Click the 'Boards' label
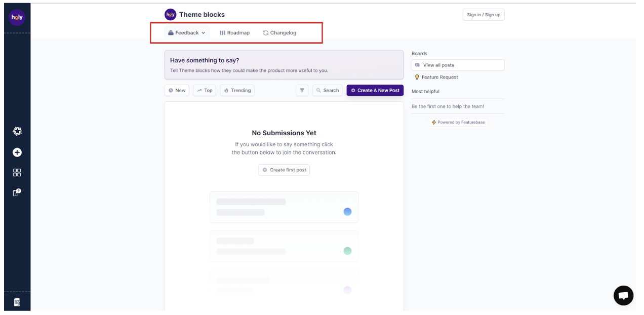Image resolution: width=644 pixels, height=315 pixels. point(419,54)
